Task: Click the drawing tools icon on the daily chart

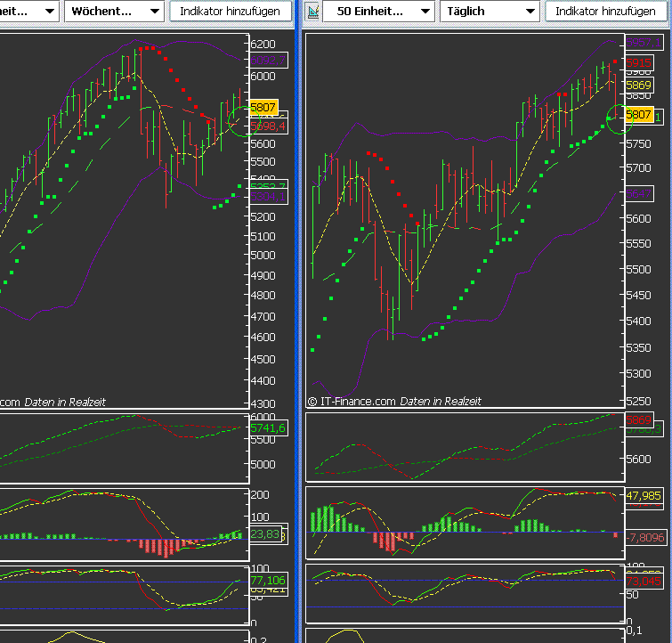Action: [x=313, y=12]
